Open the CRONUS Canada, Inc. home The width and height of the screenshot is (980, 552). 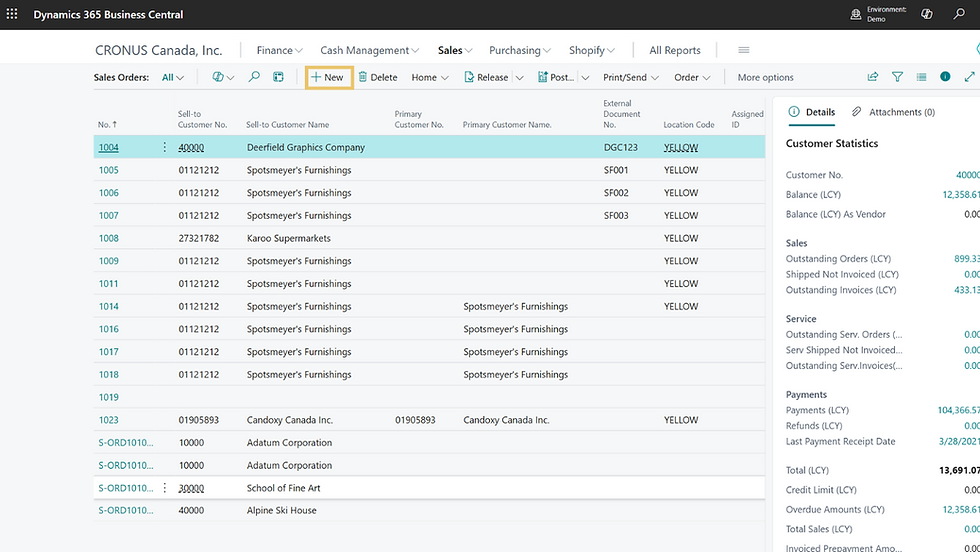point(158,50)
